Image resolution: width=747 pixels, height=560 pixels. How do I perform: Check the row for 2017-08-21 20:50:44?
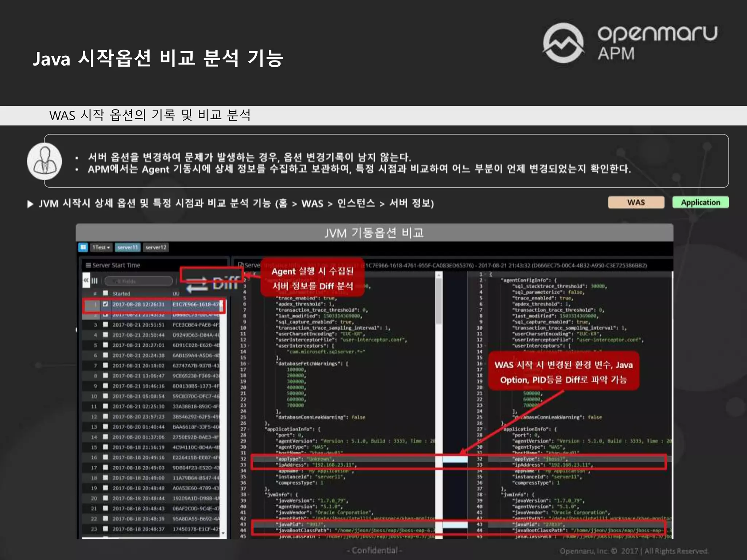click(105, 335)
